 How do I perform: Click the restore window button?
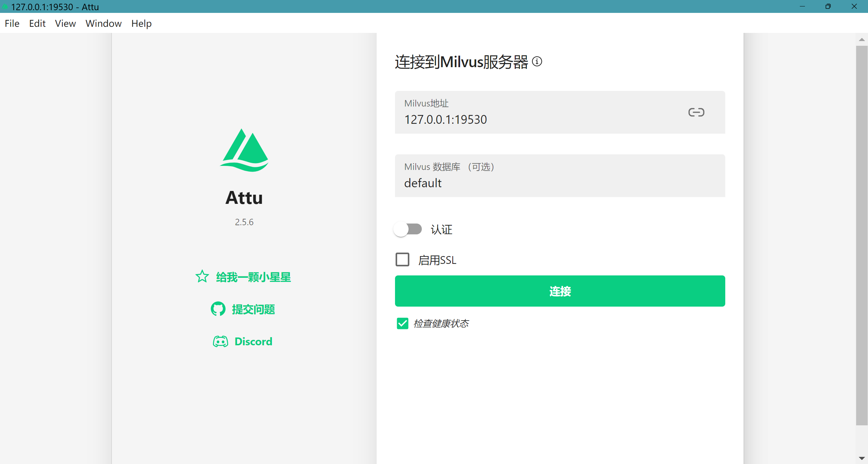828,6
